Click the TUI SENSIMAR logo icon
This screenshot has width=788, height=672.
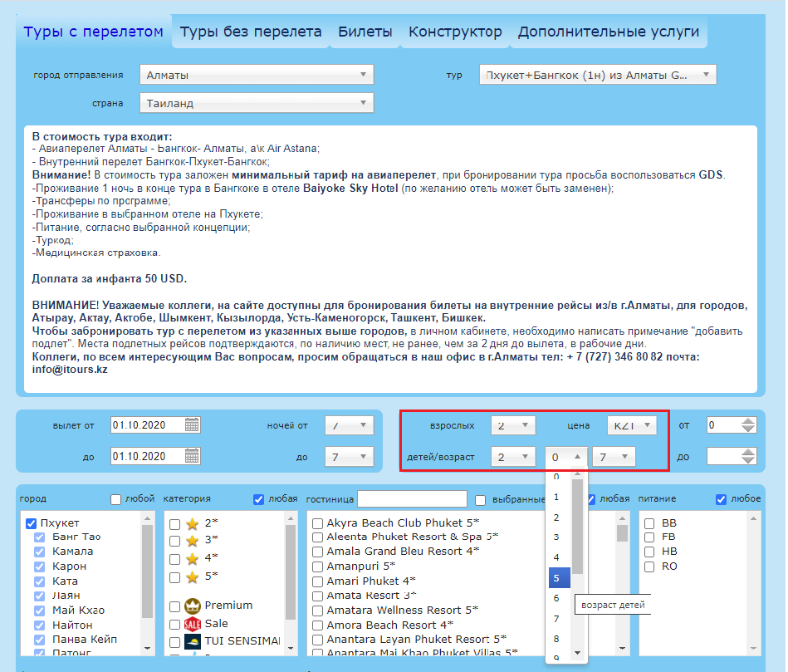193,642
